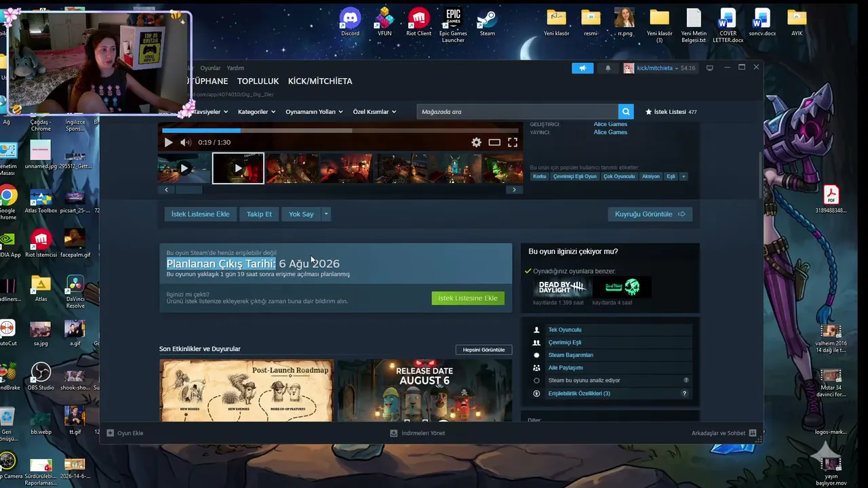Open İndirmeleri Yönet downloads manager
The image size is (868, 488).
pos(417,433)
